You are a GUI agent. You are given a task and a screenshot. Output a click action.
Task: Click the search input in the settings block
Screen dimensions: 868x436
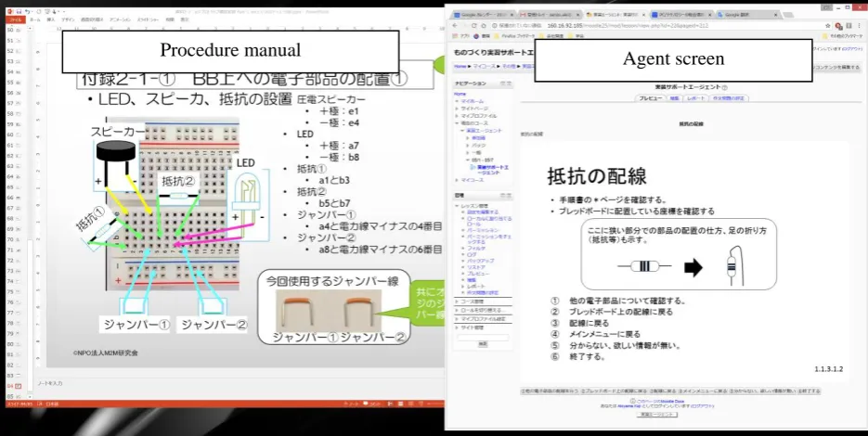[483, 337]
